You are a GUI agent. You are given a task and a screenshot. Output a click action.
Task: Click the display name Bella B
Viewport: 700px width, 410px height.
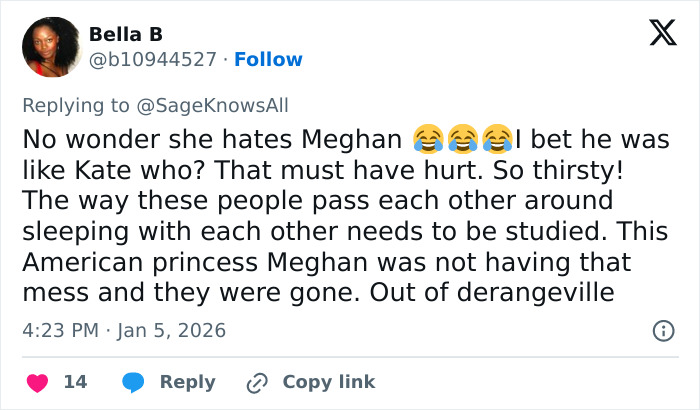pos(126,35)
